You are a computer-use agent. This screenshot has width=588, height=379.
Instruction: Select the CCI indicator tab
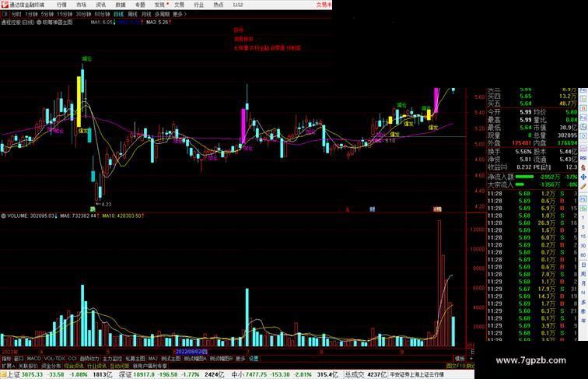(72, 359)
